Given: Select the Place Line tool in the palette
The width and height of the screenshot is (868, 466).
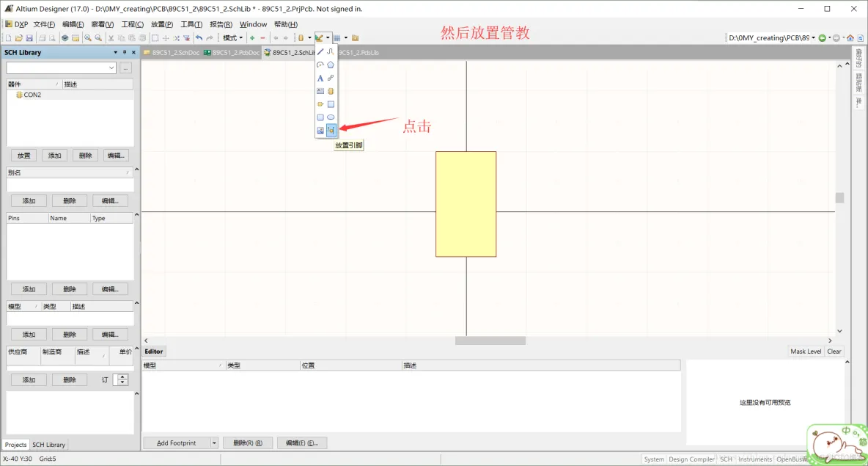Looking at the screenshot, I should (320, 51).
